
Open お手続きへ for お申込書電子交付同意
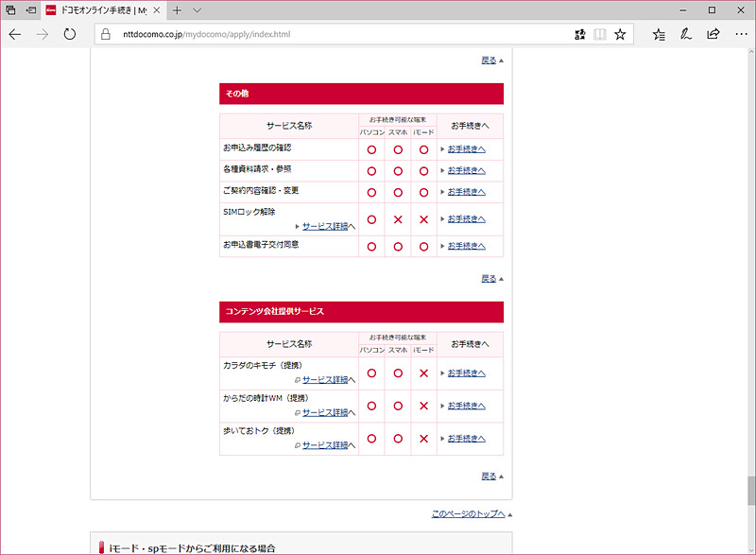coord(466,246)
